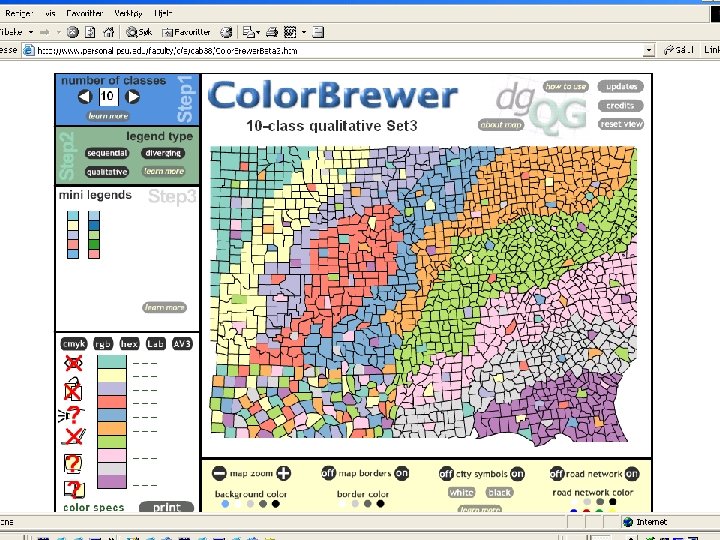Turn map borders off

[x=328, y=473]
